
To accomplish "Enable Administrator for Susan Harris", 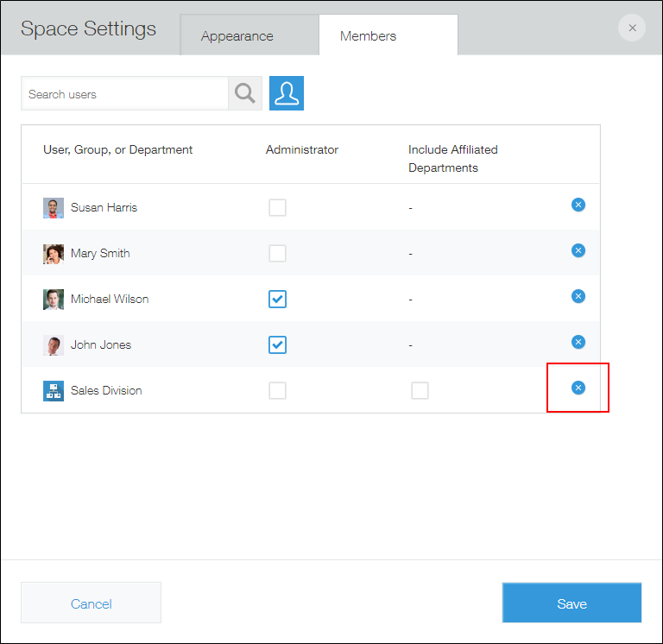I will pyautogui.click(x=277, y=207).
